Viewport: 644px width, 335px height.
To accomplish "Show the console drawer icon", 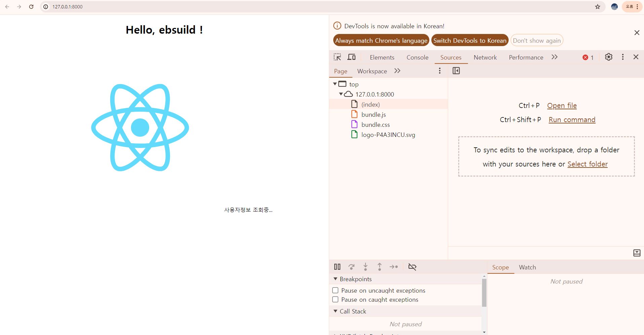I will tap(637, 253).
